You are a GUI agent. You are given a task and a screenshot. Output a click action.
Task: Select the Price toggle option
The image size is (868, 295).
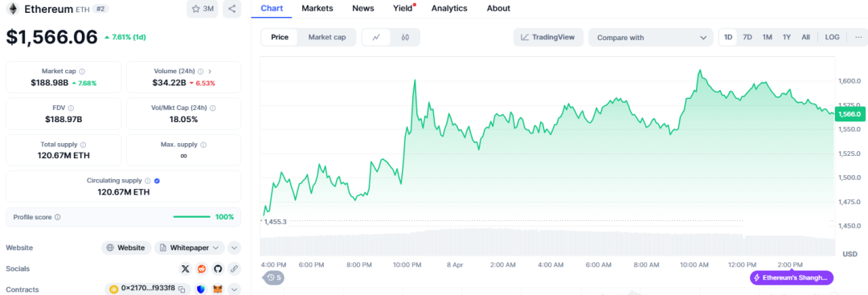[280, 38]
